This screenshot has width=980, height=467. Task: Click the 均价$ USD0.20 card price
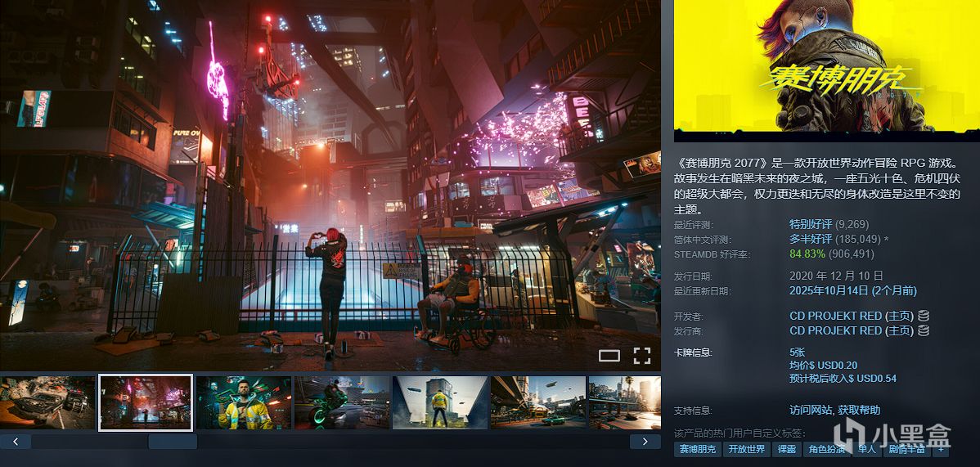tap(823, 366)
